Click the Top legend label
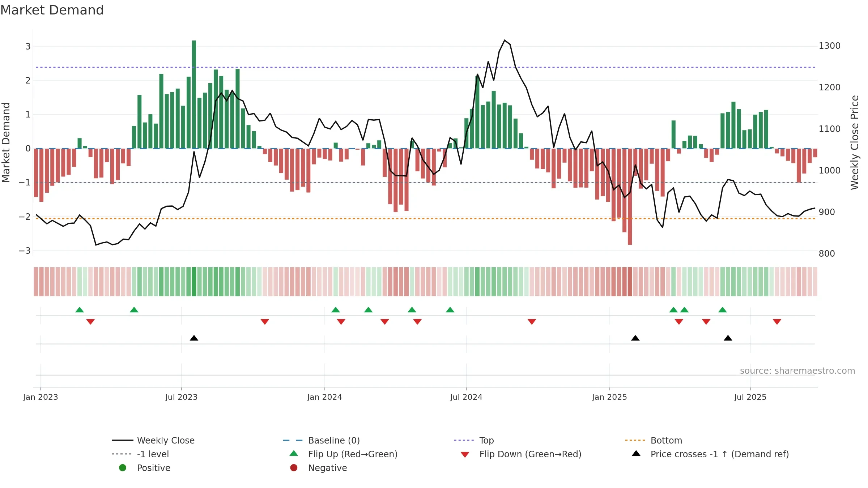 [x=486, y=441]
